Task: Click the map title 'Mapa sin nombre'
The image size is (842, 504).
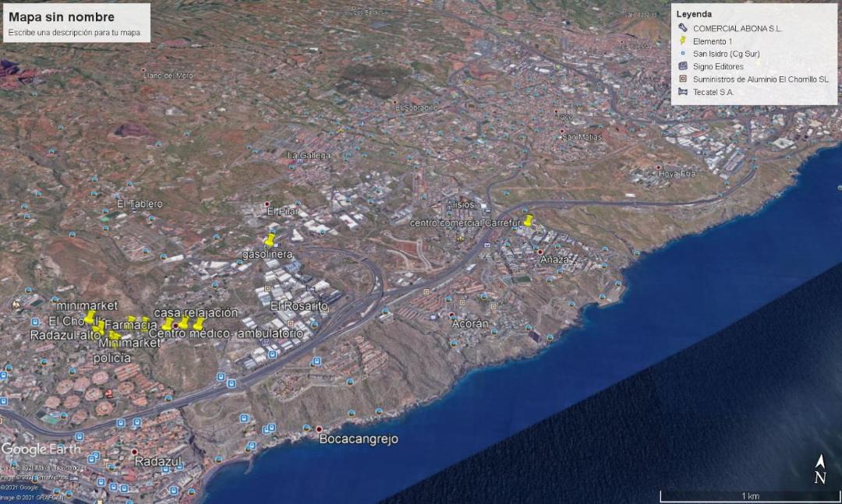Action: 62,17
